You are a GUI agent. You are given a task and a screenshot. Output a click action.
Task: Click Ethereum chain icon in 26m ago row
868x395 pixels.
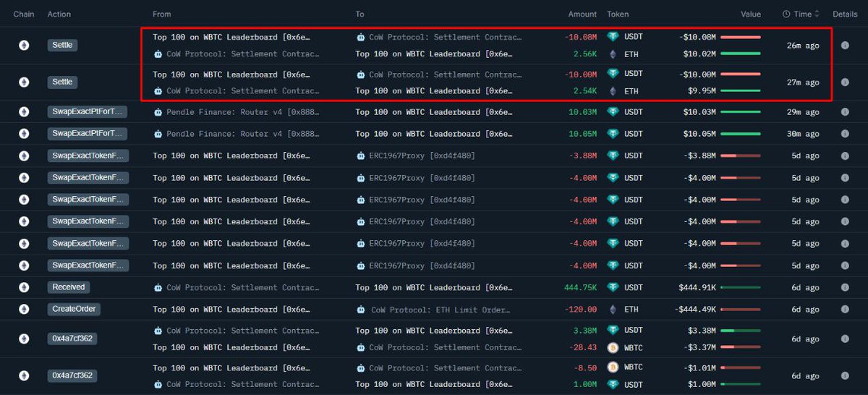[x=24, y=45]
